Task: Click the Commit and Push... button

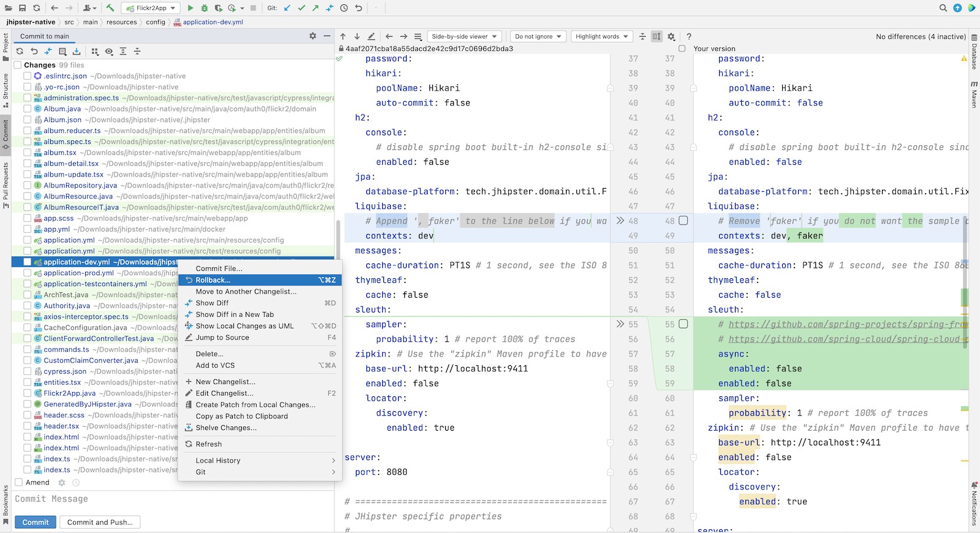Action: [100, 523]
